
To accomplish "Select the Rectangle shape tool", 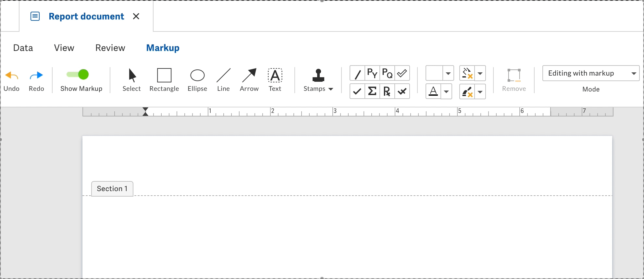I will (164, 80).
